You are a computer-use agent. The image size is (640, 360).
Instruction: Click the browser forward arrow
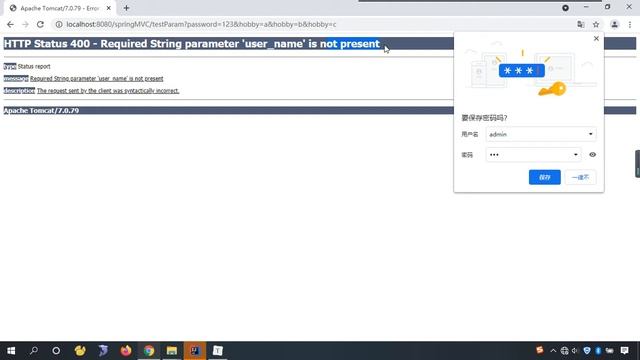tap(25, 24)
